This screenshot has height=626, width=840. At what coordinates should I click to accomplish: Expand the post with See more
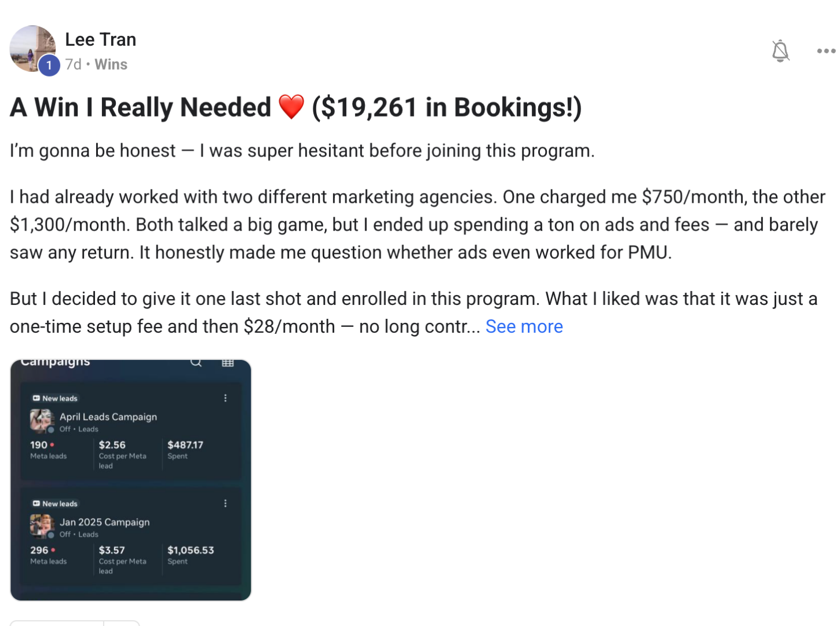pyautogui.click(x=523, y=326)
